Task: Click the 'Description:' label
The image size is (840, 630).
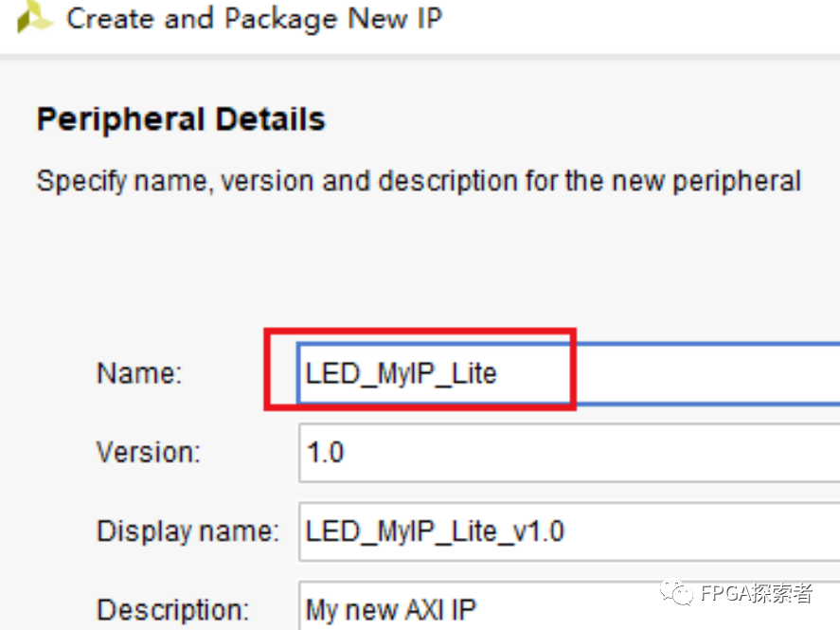Action: [172, 609]
